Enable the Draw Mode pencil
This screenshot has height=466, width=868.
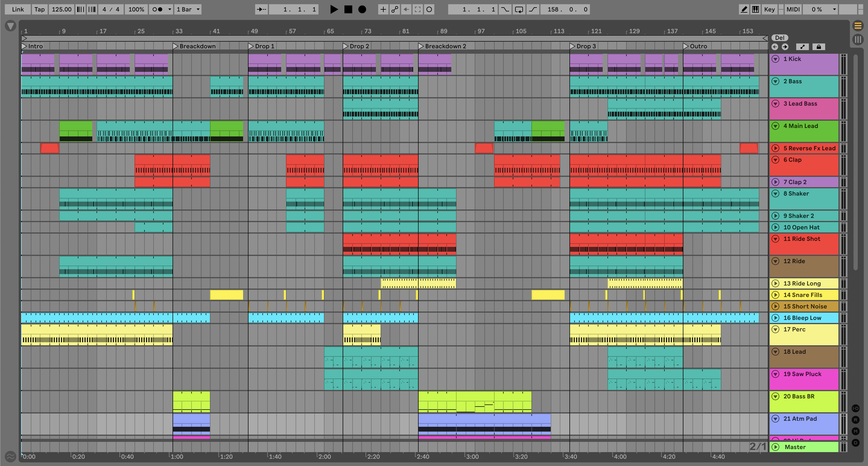click(744, 9)
